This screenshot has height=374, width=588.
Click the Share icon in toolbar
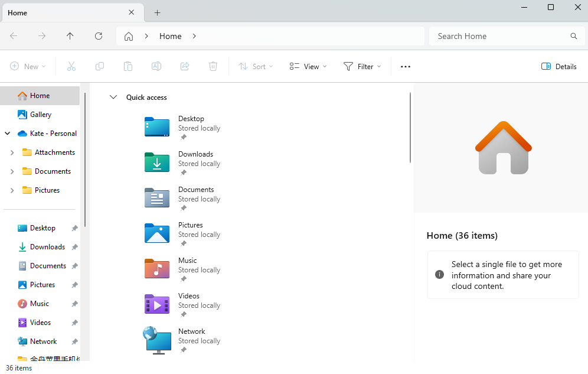[x=185, y=67]
